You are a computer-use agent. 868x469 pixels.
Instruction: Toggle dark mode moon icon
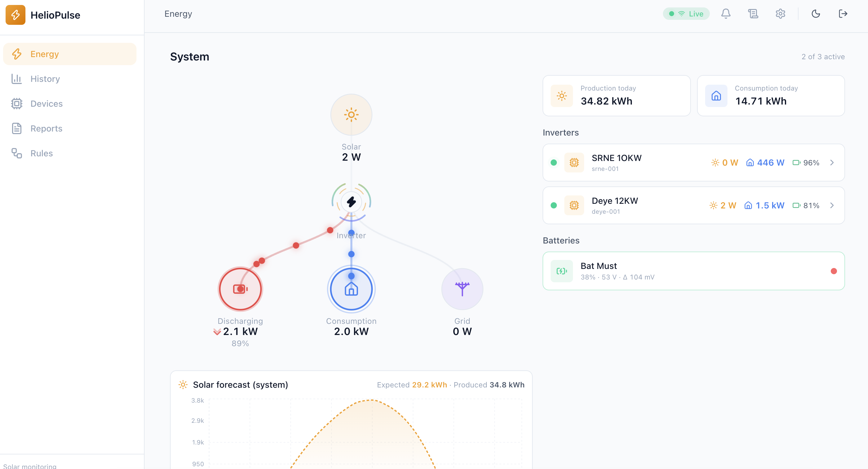point(816,14)
